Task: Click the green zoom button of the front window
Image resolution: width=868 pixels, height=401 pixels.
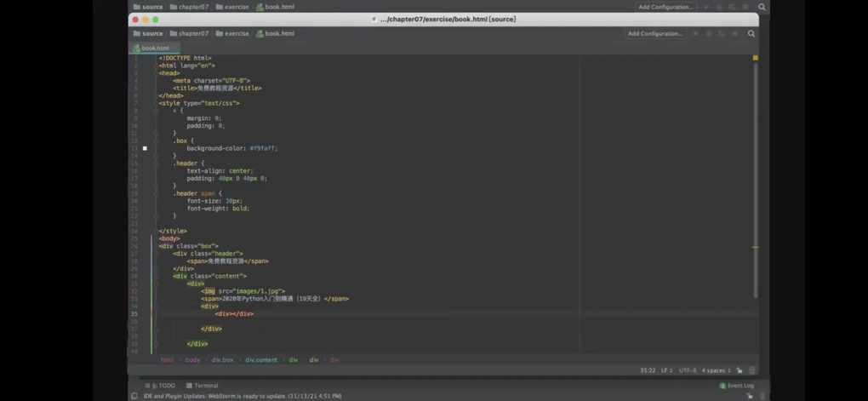Action: (156, 20)
